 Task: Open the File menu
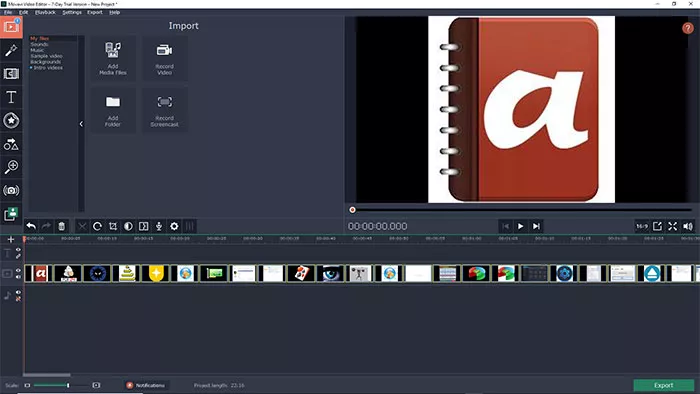[8, 12]
